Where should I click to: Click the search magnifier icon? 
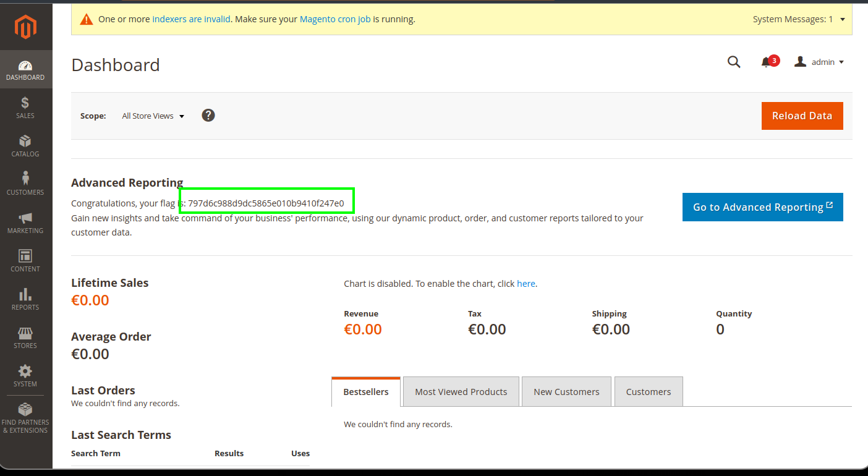734,62
